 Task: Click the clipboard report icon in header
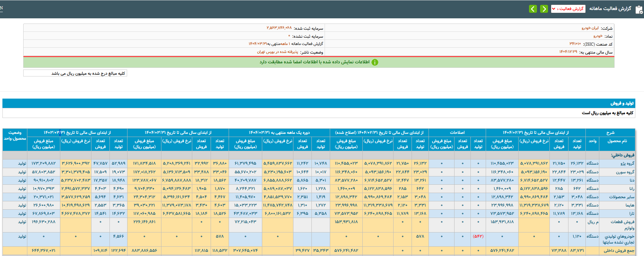(639, 9)
